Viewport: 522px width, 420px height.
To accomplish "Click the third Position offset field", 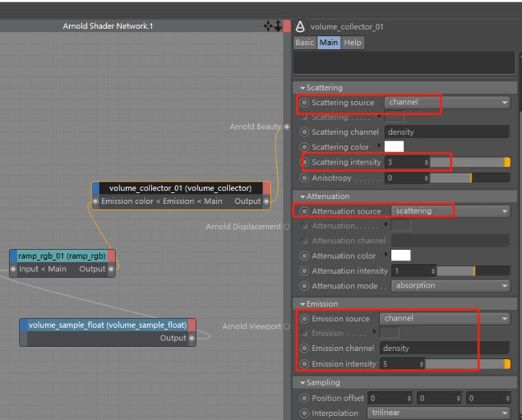I will pos(486,398).
